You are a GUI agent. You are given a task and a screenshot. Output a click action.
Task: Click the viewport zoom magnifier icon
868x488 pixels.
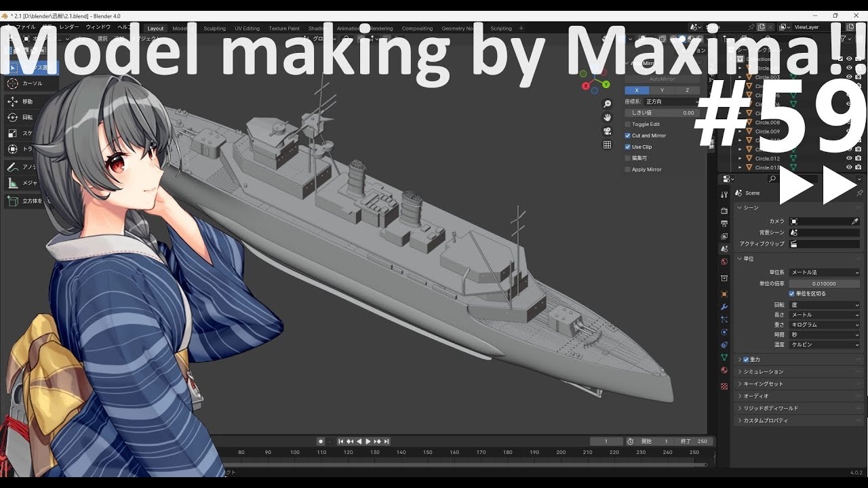[608, 104]
